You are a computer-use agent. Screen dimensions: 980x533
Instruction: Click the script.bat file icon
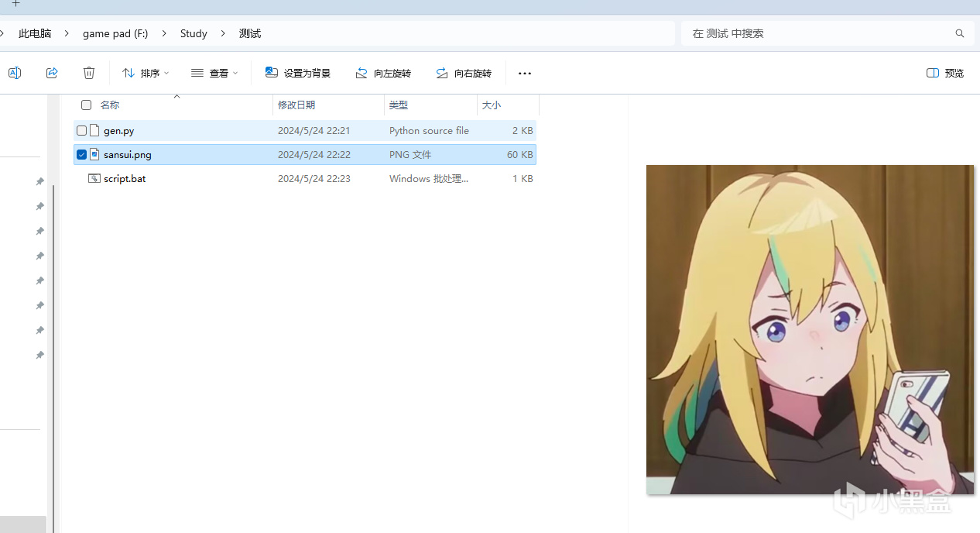pyautogui.click(x=94, y=178)
